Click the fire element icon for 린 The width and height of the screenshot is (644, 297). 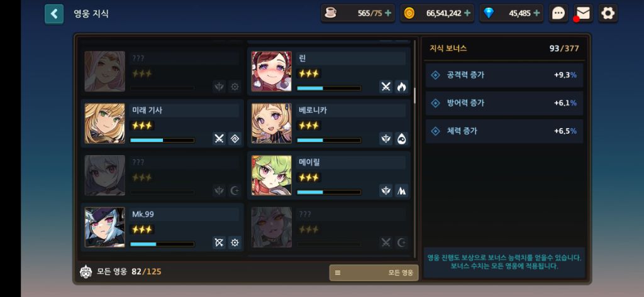point(401,87)
